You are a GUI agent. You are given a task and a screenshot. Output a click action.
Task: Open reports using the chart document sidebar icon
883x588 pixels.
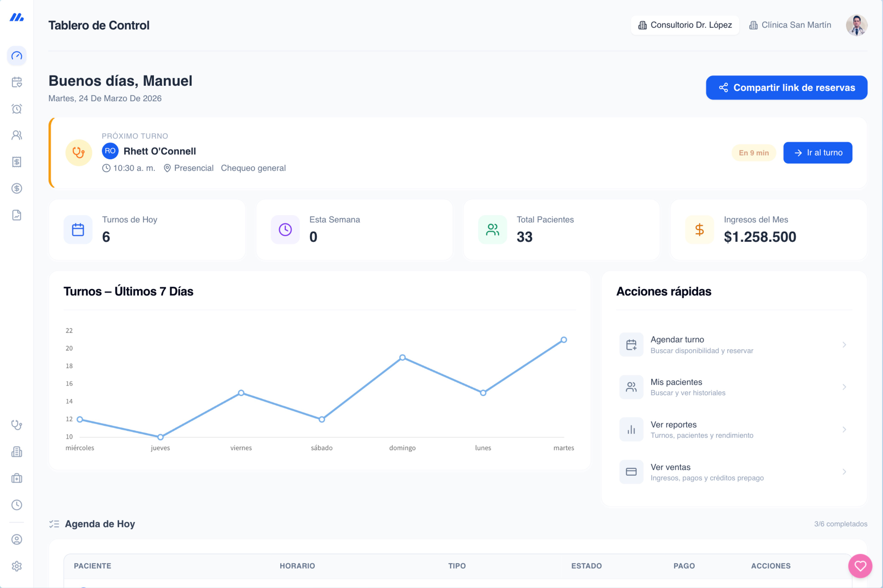(17, 215)
